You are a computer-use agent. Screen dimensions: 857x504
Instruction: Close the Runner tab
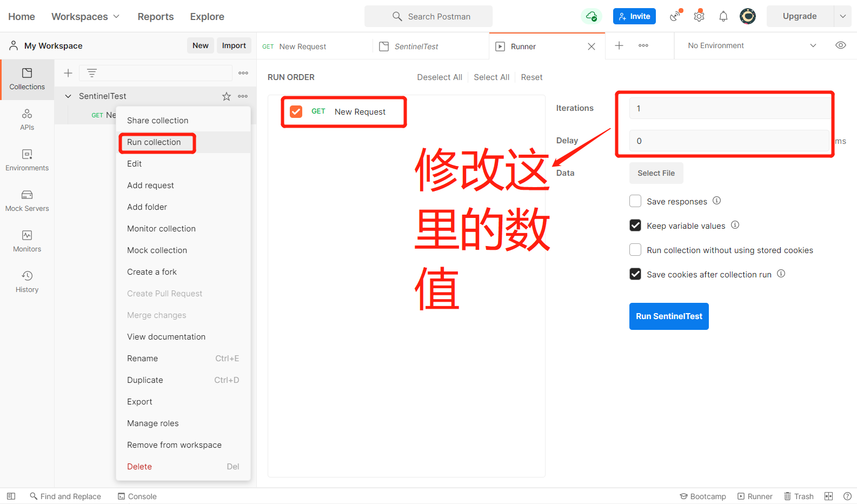pyautogui.click(x=592, y=47)
